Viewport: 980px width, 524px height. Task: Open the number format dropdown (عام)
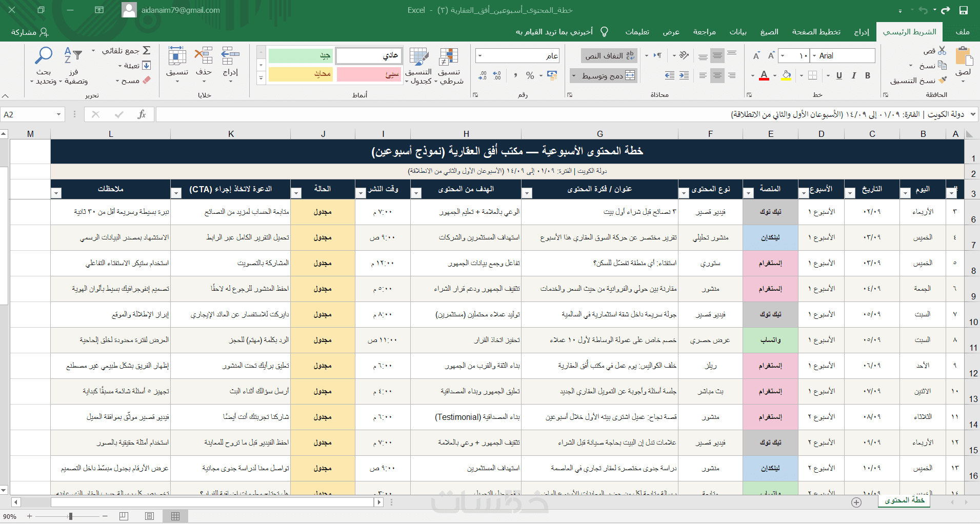(x=479, y=55)
